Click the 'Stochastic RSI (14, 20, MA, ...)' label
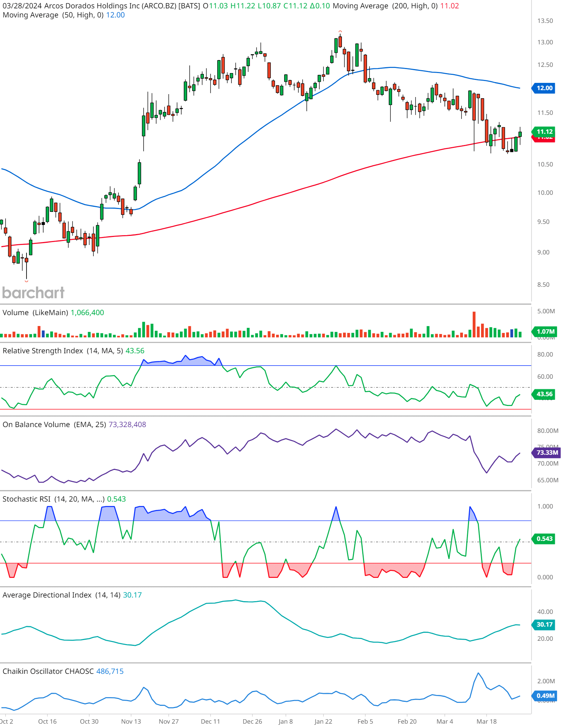 pos(54,499)
